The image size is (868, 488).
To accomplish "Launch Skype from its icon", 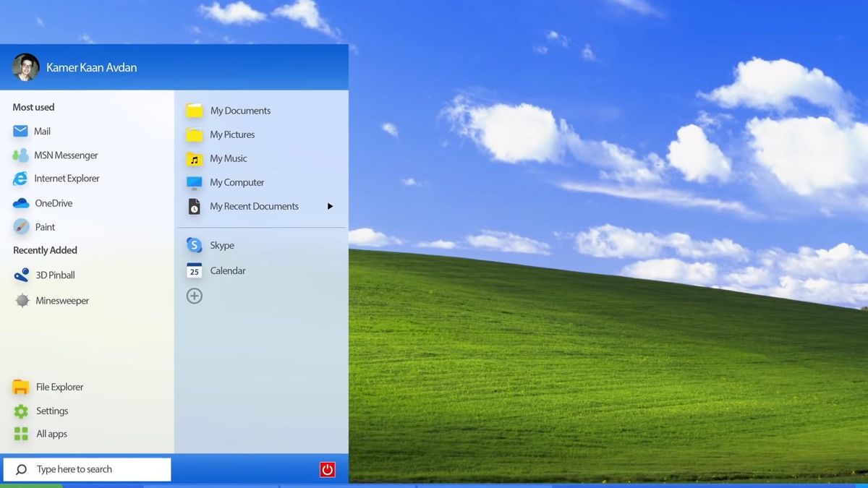I will (x=194, y=245).
